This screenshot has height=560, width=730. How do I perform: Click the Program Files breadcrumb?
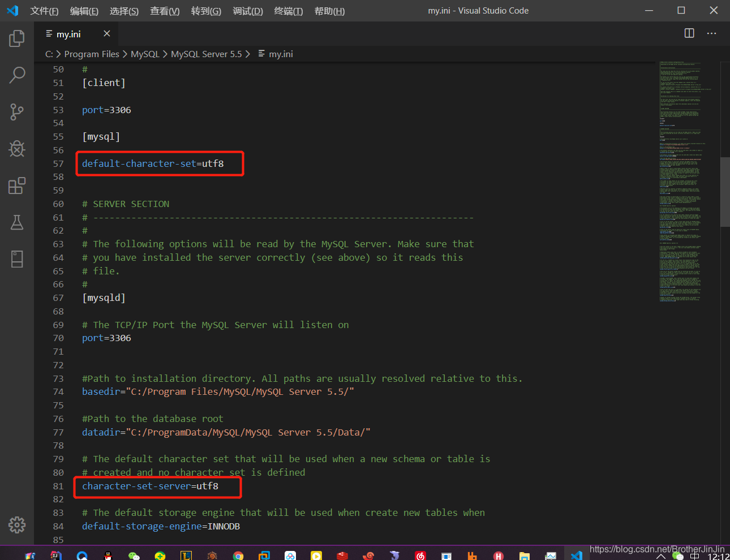(92, 54)
